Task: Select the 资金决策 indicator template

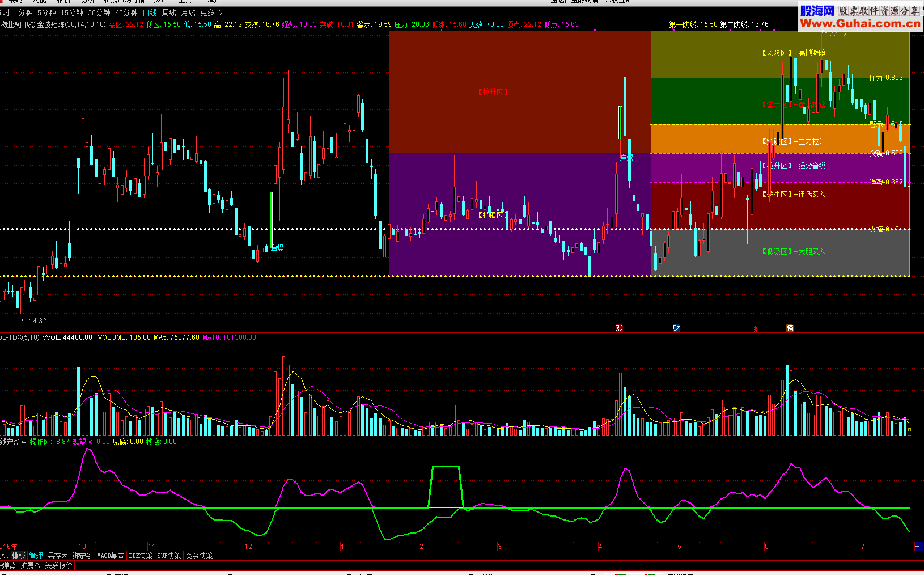Action: click(199, 556)
